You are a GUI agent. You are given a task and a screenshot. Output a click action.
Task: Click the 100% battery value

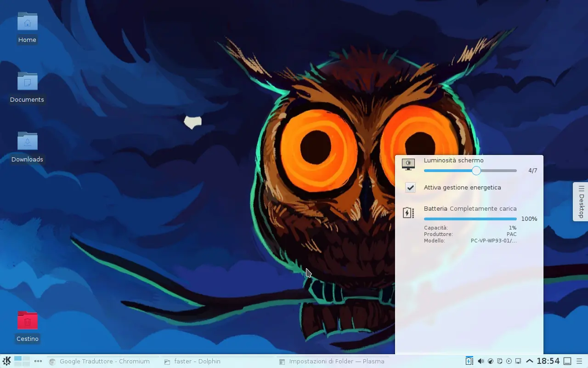pyautogui.click(x=529, y=219)
